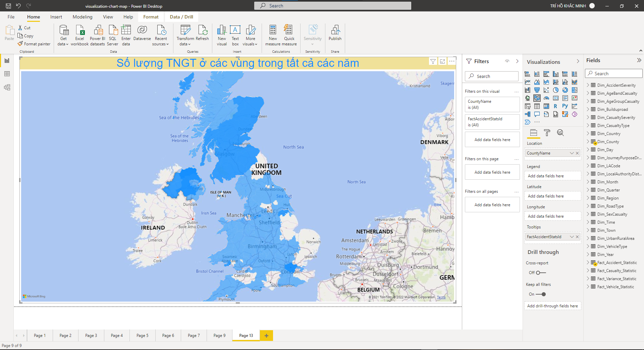Open the More visuals dropdown
The image size is (644, 350).
point(250,41)
